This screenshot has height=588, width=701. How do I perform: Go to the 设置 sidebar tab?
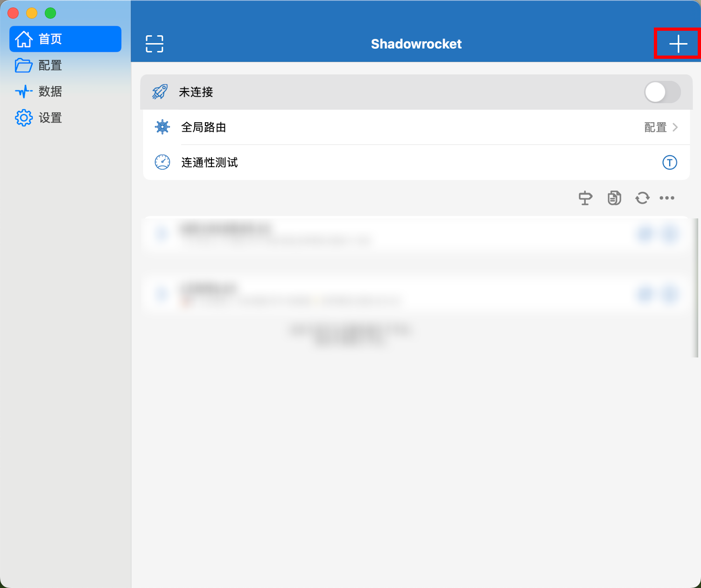pos(65,118)
